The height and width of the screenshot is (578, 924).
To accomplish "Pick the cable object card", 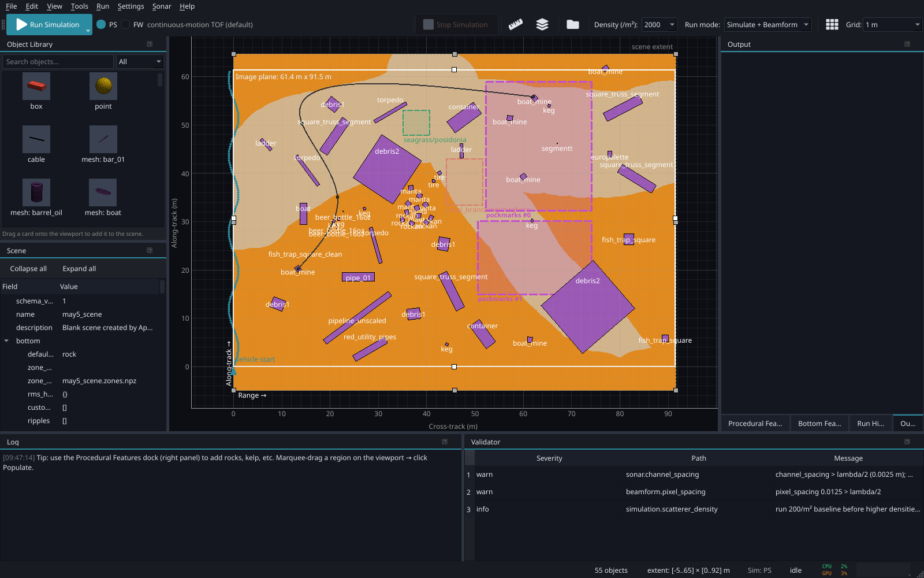I will tap(36, 144).
